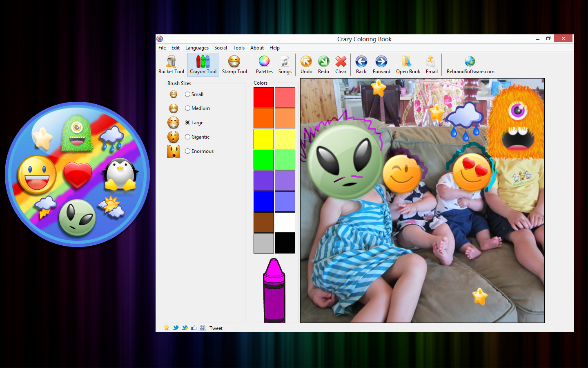Select the Small brush size

[x=194, y=94]
